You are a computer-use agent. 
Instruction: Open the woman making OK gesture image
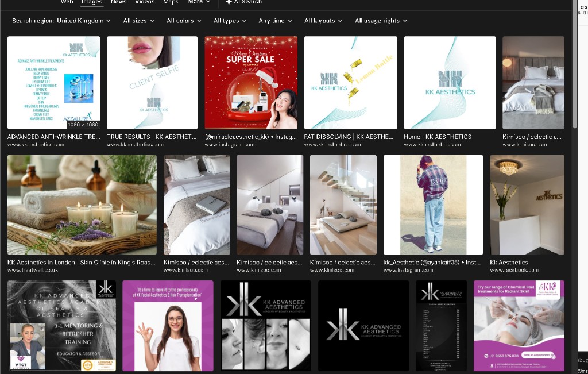(x=168, y=326)
